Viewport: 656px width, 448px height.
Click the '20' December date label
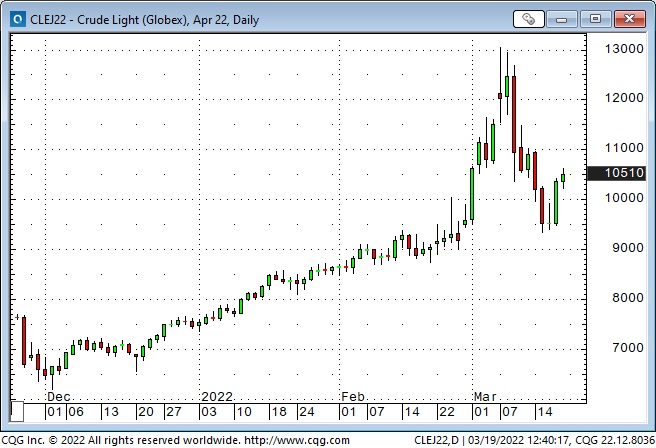[146, 412]
